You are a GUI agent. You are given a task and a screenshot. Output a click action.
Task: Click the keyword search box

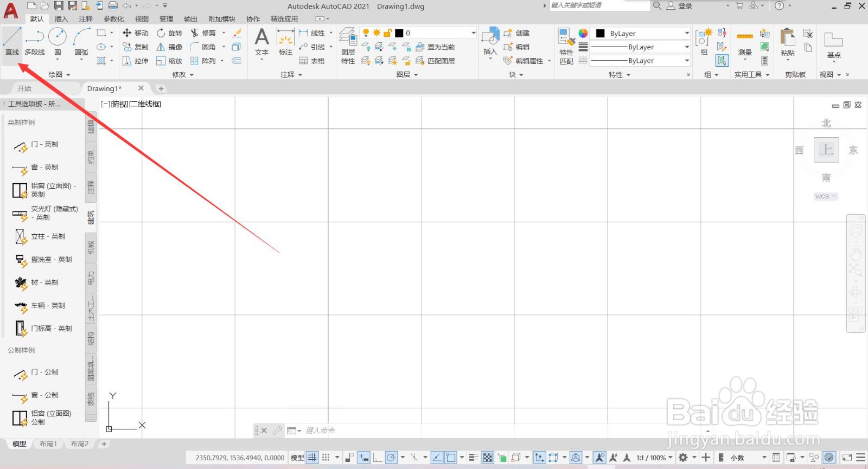(599, 5)
